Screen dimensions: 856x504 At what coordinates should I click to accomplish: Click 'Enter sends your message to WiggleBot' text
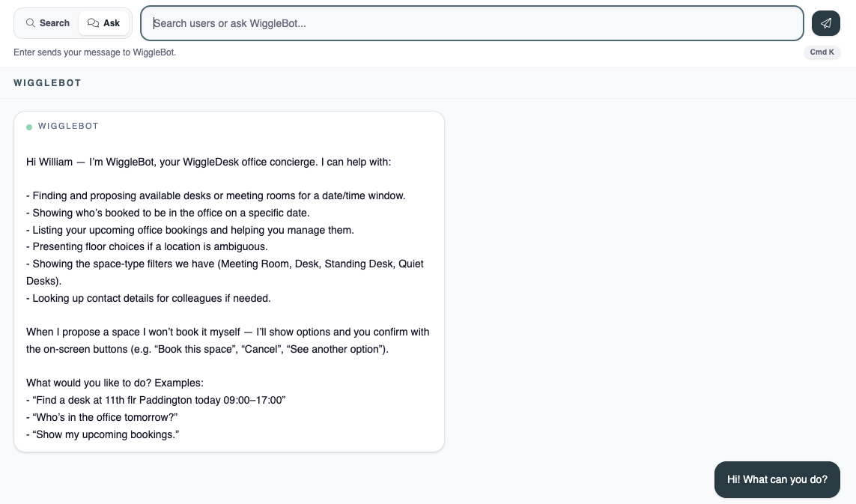tap(94, 52)
